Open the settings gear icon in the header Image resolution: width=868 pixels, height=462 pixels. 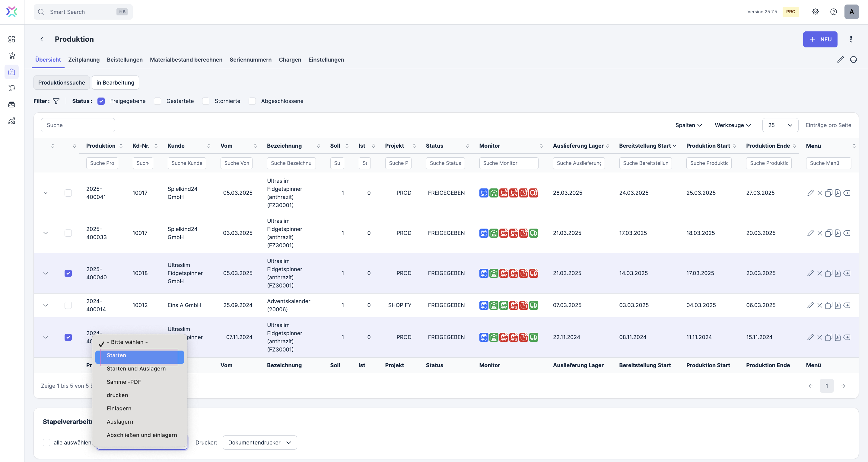815,12
